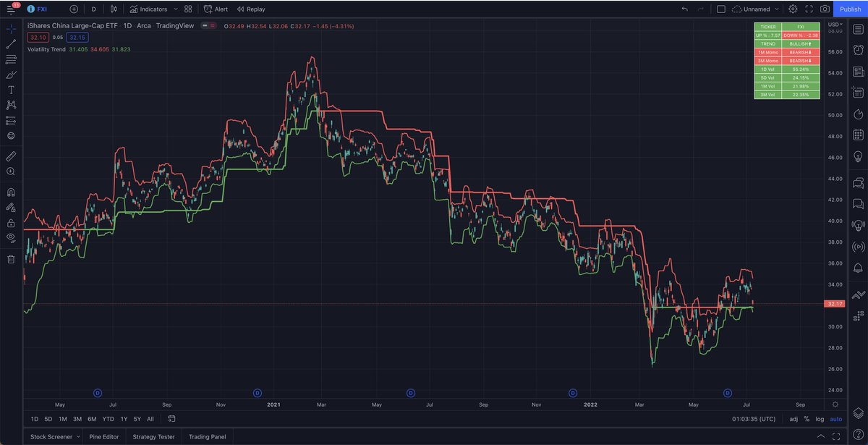
Task: Select the Text annotation tool
Action: tap(11, 90)
